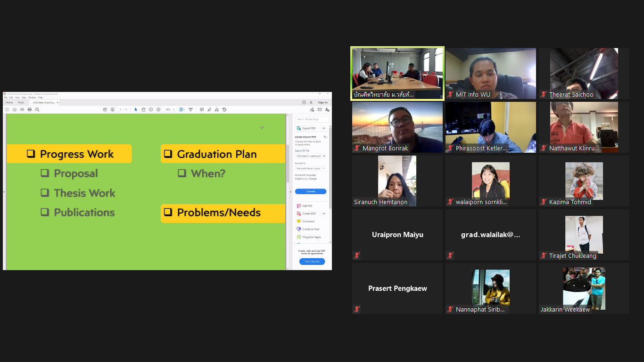Open the zoom percentage dropdown
The height and width of the screenshot is (362, 644).
[173, 109]
